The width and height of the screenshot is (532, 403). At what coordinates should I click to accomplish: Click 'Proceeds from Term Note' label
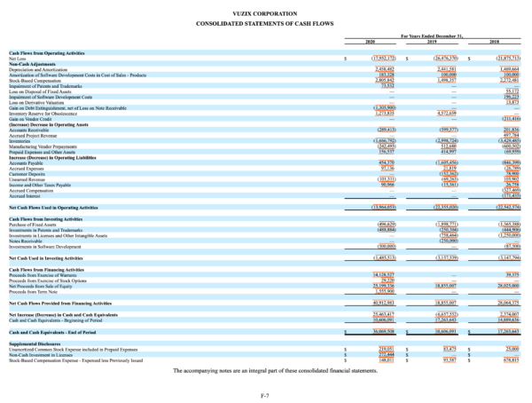tap(34, 291)
